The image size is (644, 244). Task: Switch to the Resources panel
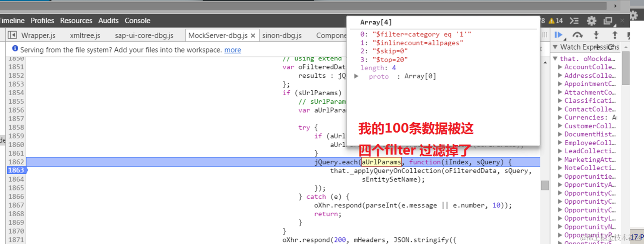coord(76,21)
